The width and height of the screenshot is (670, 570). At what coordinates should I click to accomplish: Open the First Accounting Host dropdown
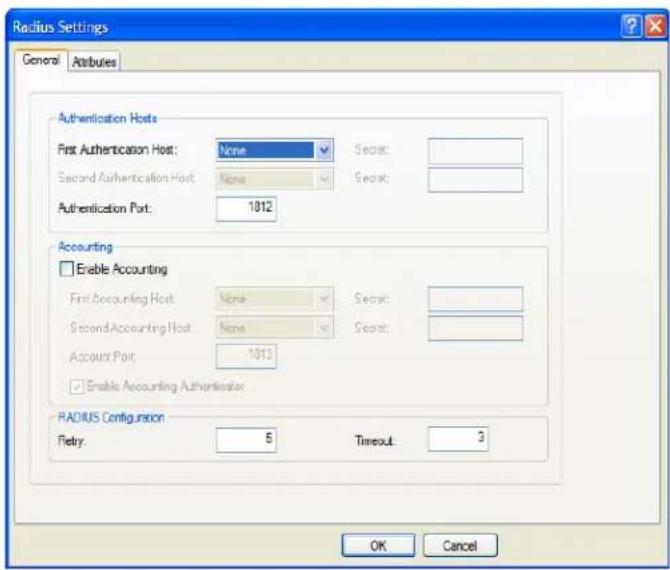[275, 298]
